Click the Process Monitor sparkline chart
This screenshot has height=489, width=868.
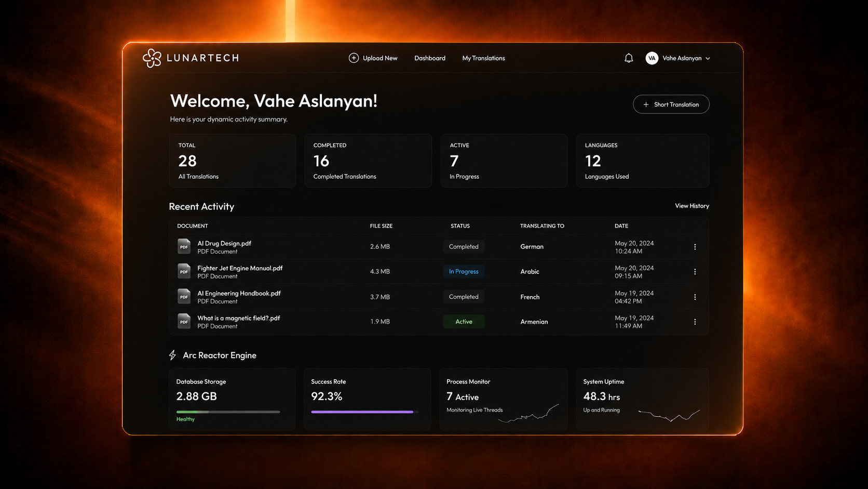point(528,414)
